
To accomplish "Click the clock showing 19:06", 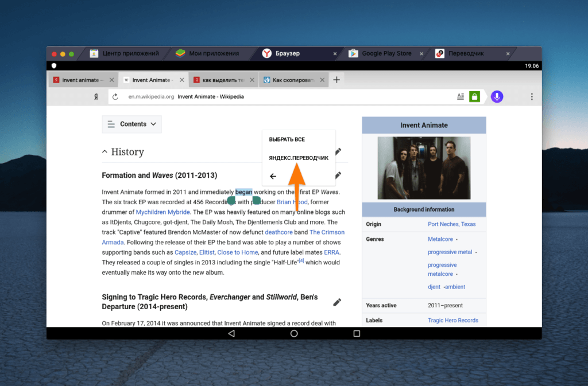I will (532, 66).
